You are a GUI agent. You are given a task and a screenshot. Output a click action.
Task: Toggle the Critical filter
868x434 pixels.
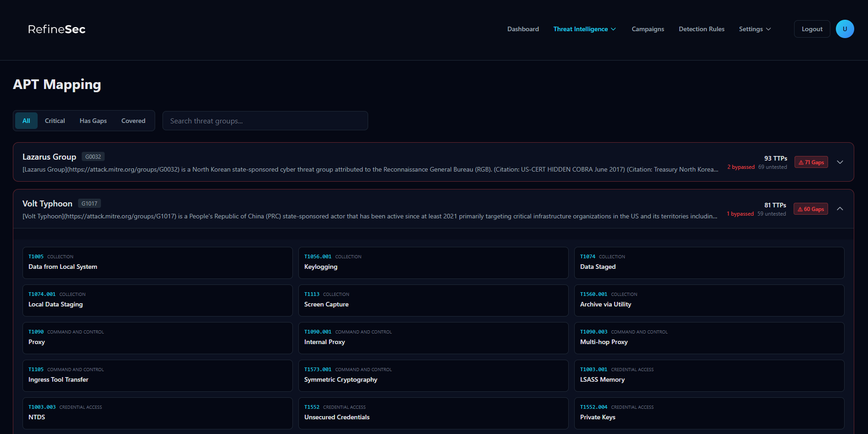[x=55, y=121]
